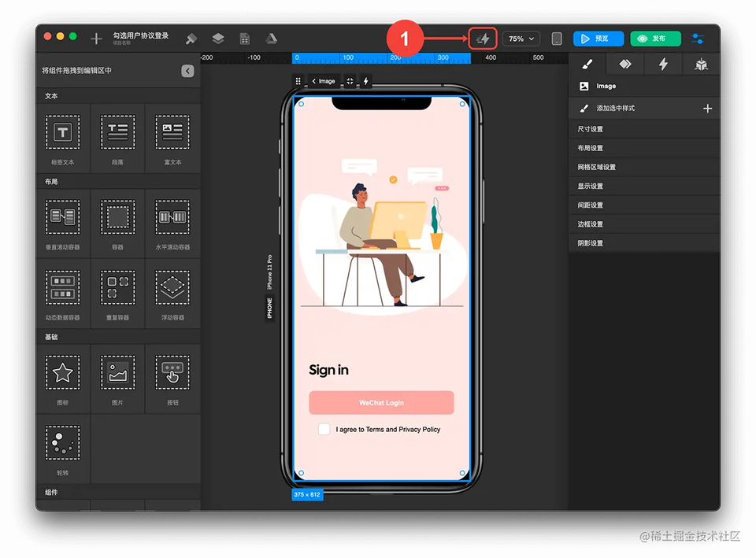Click the green 发布 publish button
Image resolution: width=756 pixels, height=558 pixels.
pos(655,39)
